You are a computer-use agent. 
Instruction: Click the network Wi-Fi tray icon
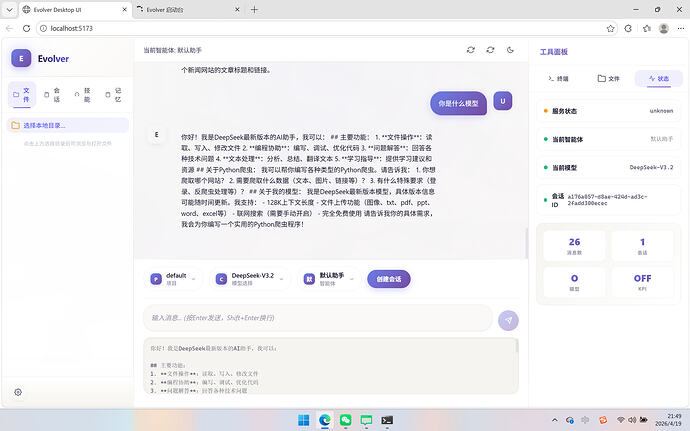click(621, 420)
